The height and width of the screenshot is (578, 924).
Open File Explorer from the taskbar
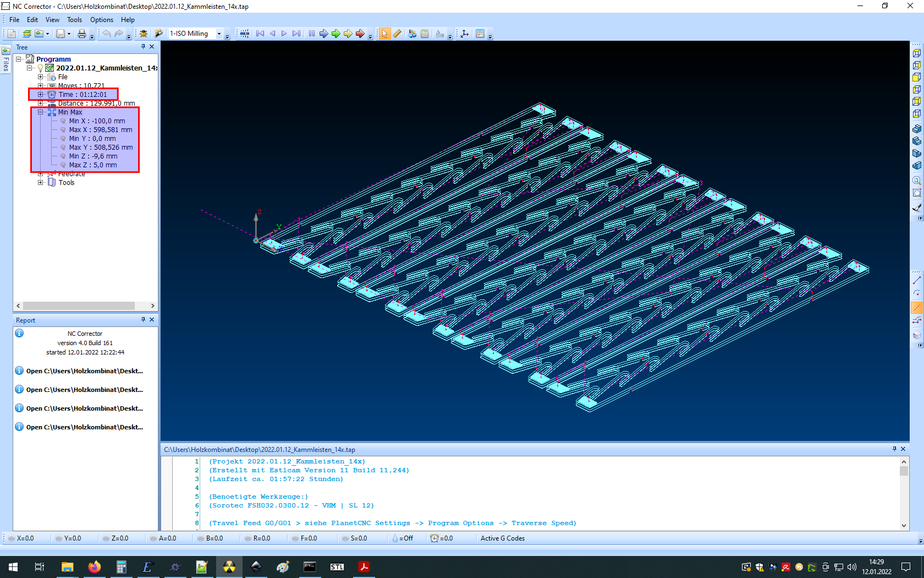click(x=67, y=567)
